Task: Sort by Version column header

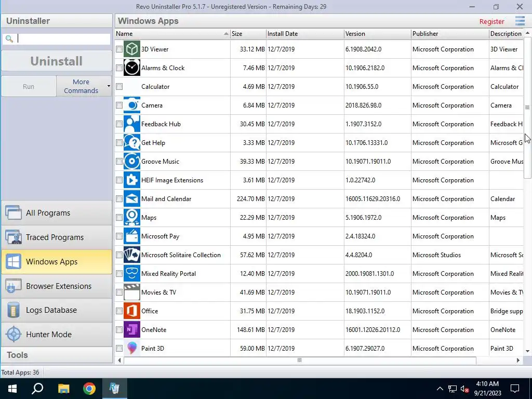Action: pos(377,34)
